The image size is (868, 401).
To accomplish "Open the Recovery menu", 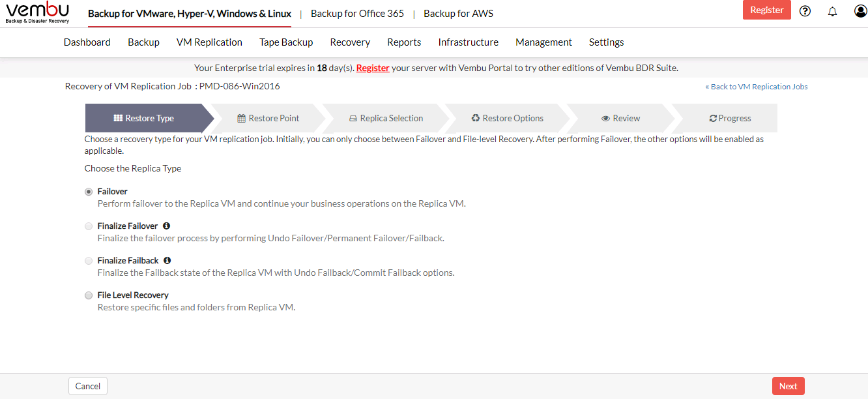I will pyautogui.click(x=350, y=42).
